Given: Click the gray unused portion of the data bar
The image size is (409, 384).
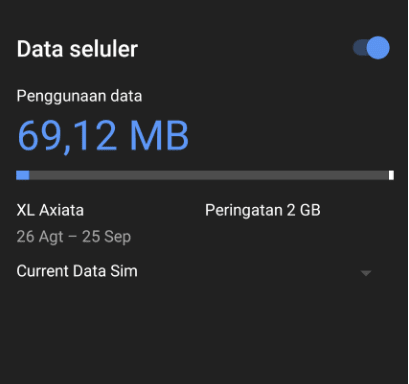Looking at the screenshot, I should [x=209, y=175].
